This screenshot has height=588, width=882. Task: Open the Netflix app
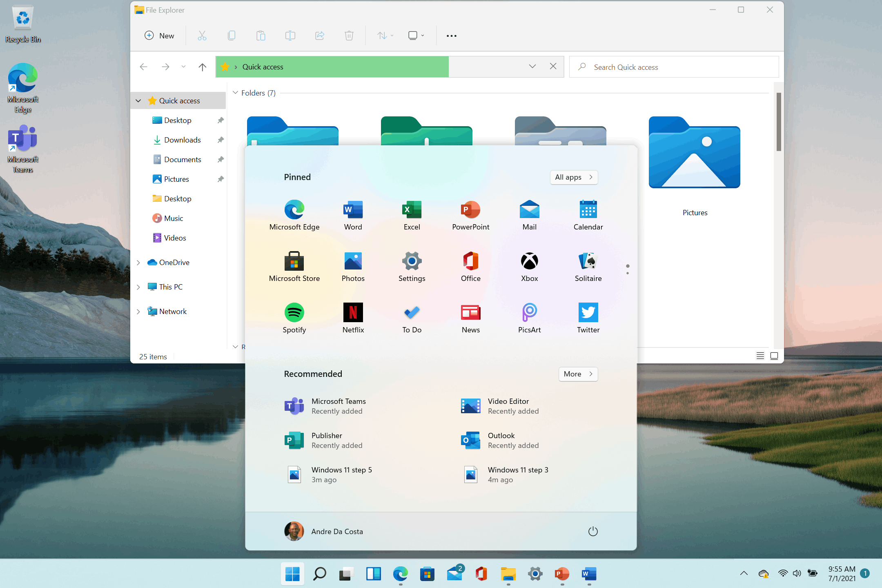[353, 318]
